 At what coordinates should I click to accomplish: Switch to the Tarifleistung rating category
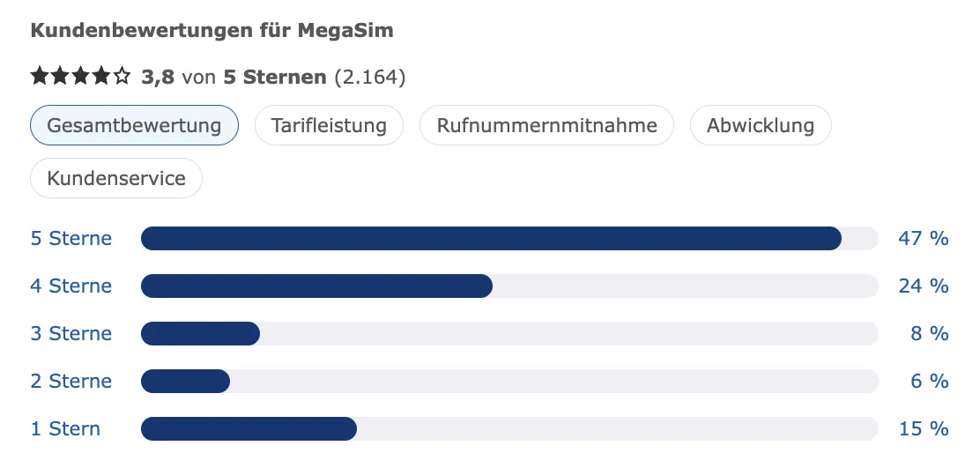point(329,125)
